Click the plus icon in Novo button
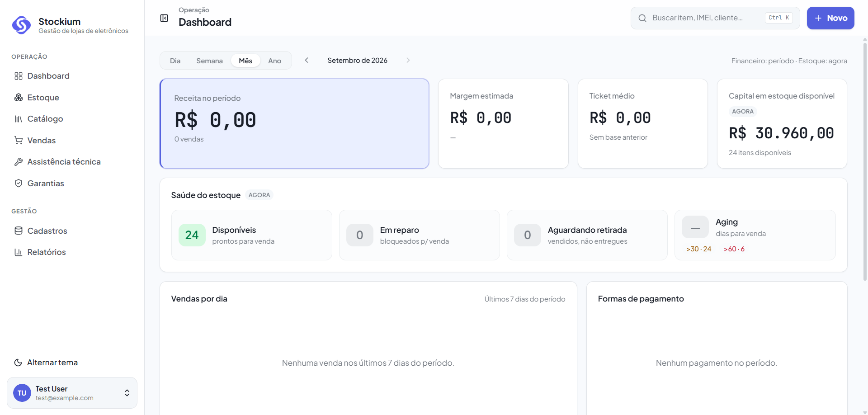868x415 pixels. [818, 18]
